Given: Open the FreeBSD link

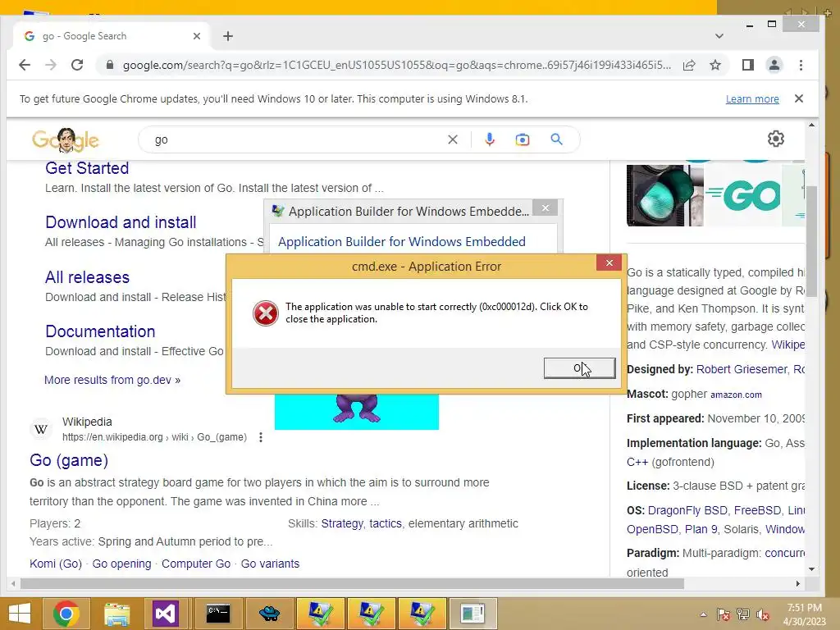Looking at the screenshot, I should [x=757, y=510].
